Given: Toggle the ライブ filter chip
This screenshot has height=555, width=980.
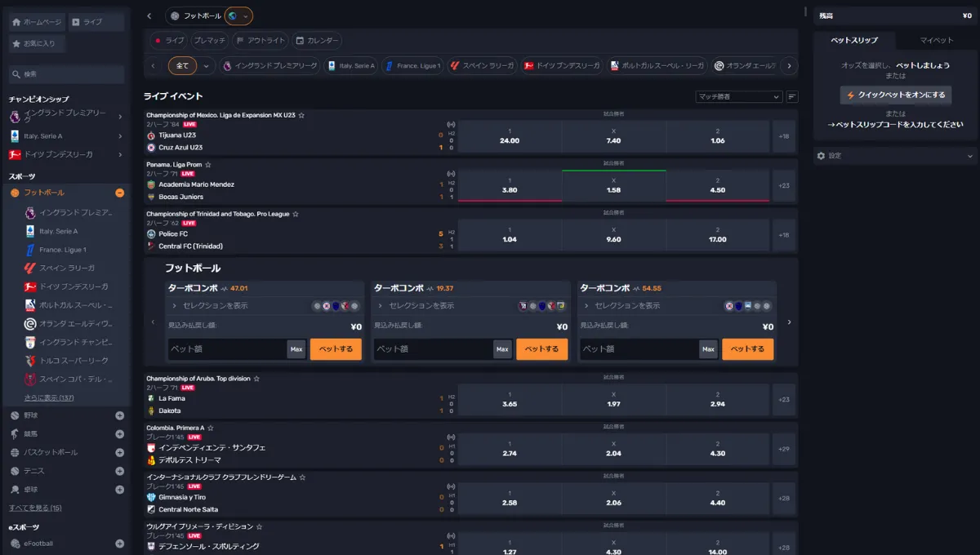Looking at the screenshot, I should [x=169, y=40].
